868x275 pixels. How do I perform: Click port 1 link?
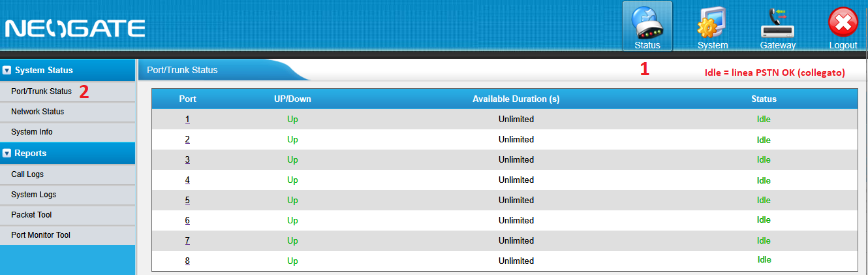coord(187,119)
